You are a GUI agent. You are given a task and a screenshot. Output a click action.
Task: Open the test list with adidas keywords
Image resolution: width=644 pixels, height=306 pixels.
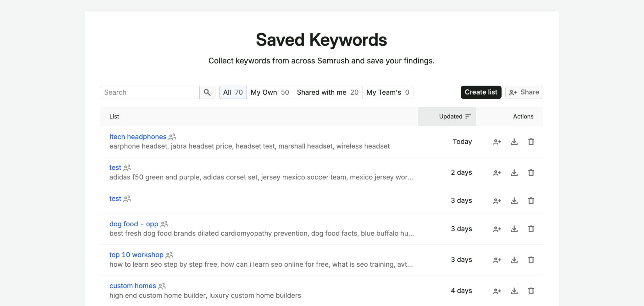click(115, 167)
